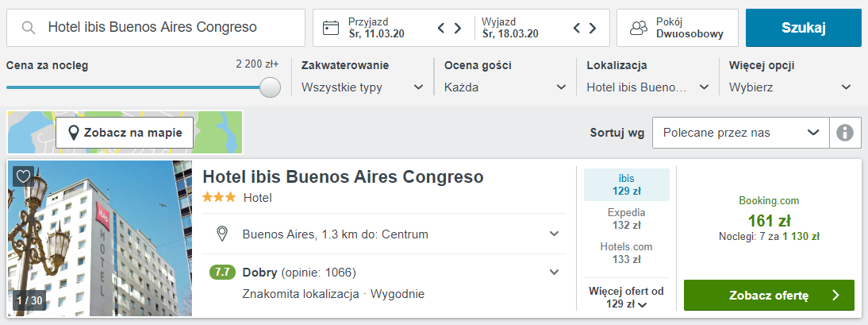This screenshot has height=325, width=868.
Task: Open the Zakwaterowanie Wszystkie typy dropdown
Action: tap(363, 87)
